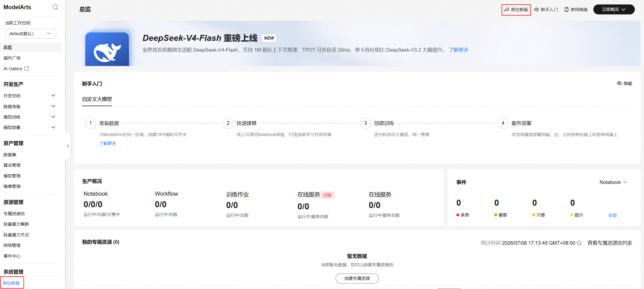Click 了解更多 link in DeepSeek banner

tap(458, 50)
